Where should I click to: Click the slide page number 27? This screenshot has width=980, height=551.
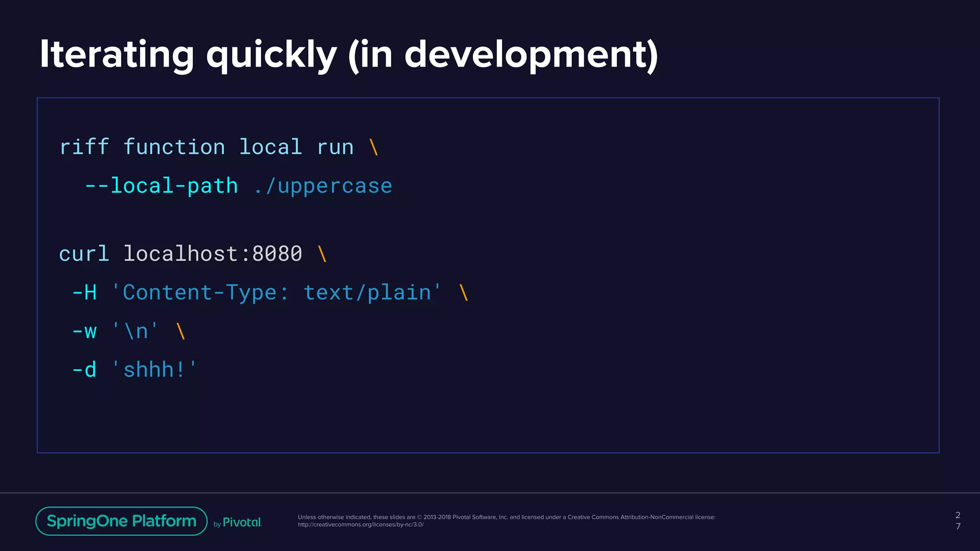958,520
